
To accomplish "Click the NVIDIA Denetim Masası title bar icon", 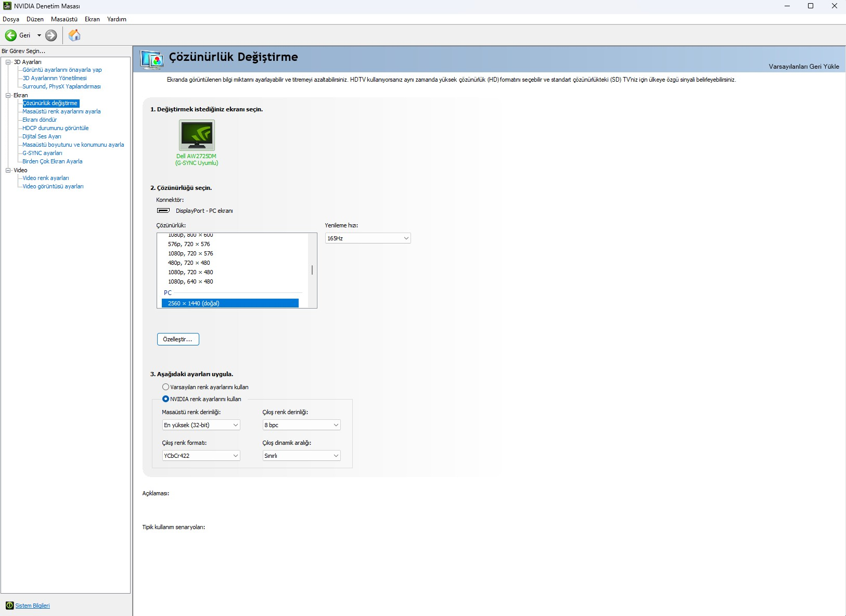I will click(7, 6).
